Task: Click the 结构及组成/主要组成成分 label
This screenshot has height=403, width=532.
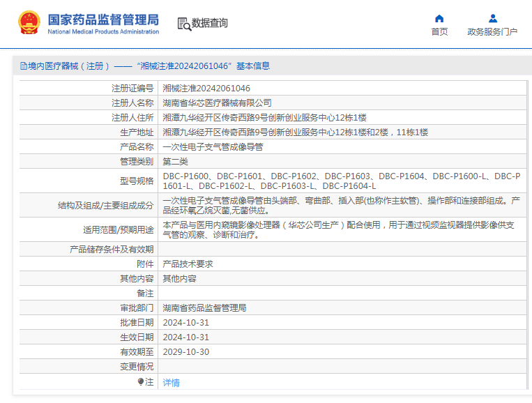Action: [x=105, y=206]
